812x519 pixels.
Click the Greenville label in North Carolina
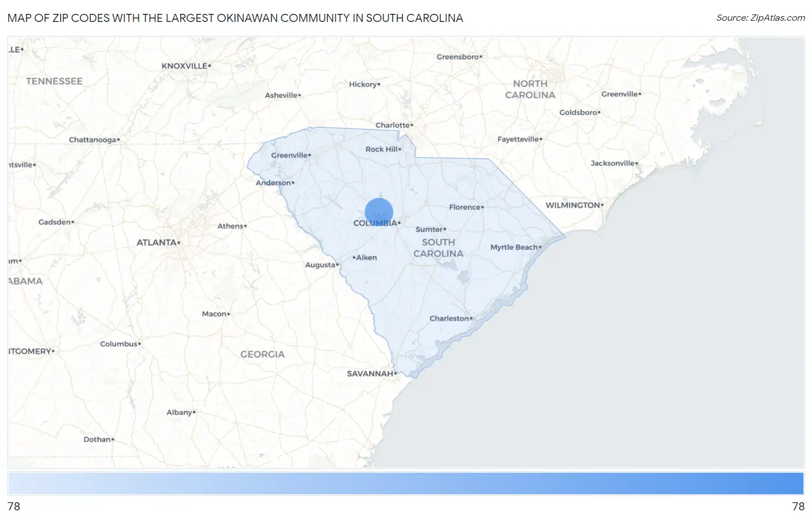(620, 94)
